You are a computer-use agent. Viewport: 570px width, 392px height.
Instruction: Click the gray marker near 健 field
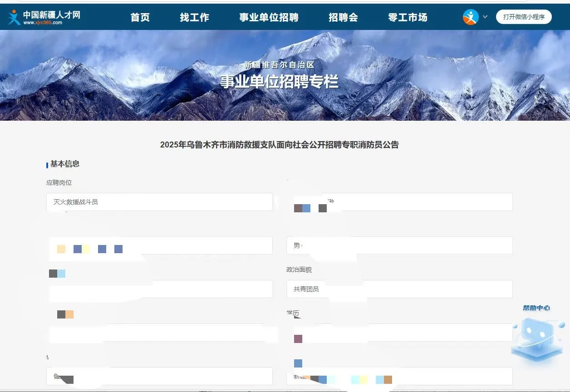[x=67, y=379]
